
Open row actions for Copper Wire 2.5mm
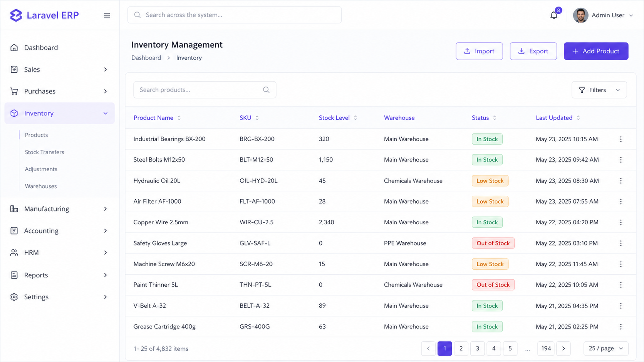pos(621,222)
